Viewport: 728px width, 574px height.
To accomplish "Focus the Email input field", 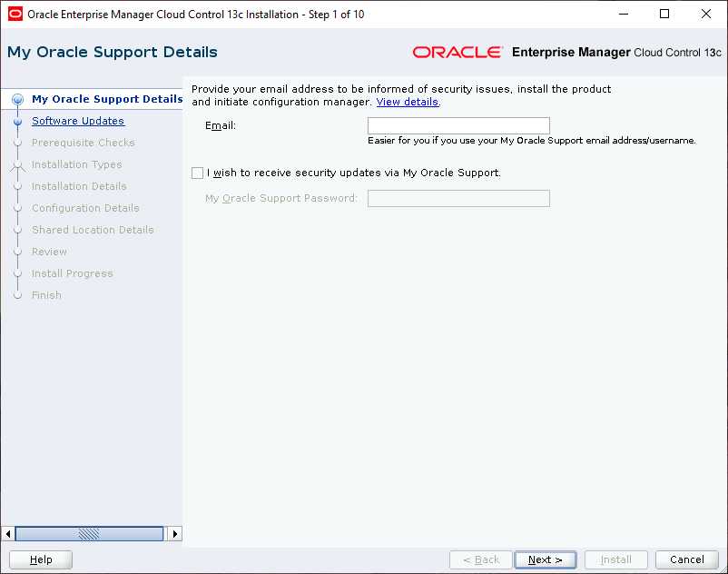I will tap(458, 125).
